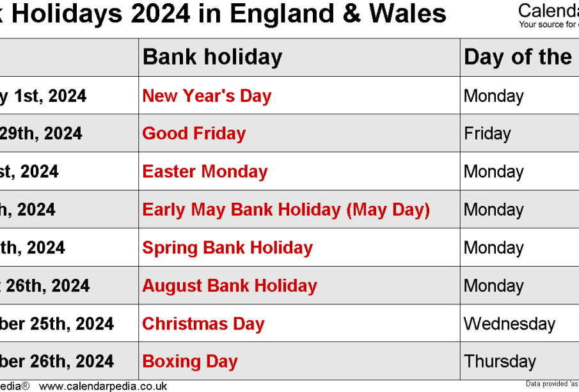579x392 pixels.
Task: Open the Easter Monday entry
Action: pos(205,171)
